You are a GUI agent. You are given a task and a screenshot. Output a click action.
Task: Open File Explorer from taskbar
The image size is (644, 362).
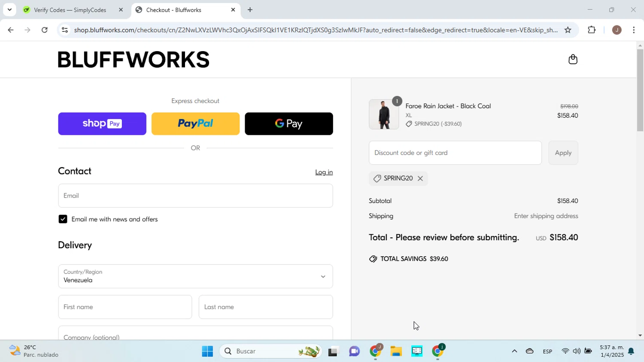(x=396, y=351)
